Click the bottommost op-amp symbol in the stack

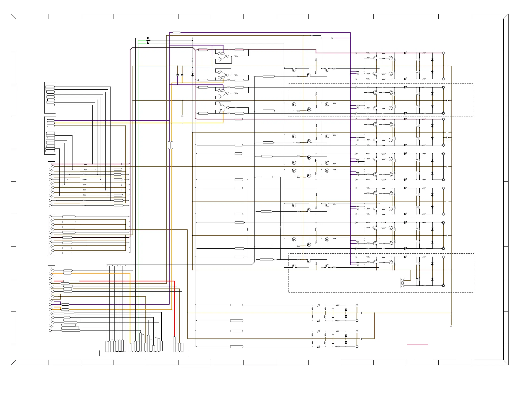(223, 108)
